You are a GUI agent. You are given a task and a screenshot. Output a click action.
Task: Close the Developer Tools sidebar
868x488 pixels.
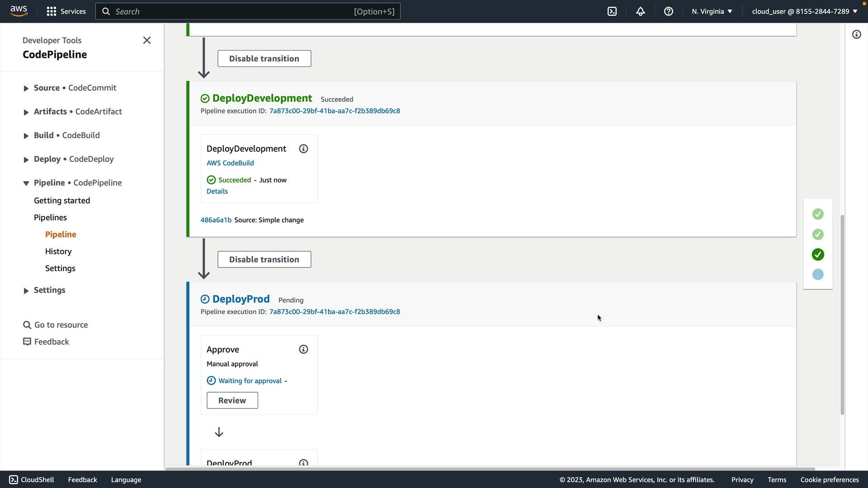click(x=146, y=40)
